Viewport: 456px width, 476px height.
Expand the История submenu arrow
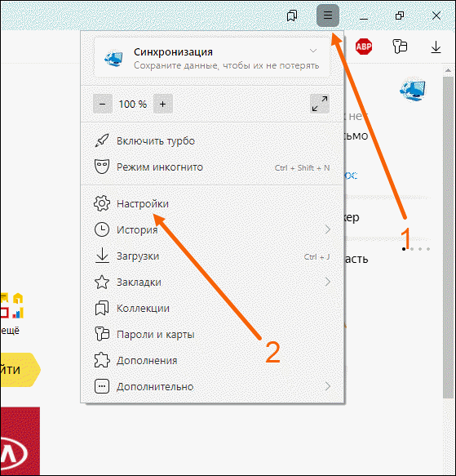coord(328,229)
